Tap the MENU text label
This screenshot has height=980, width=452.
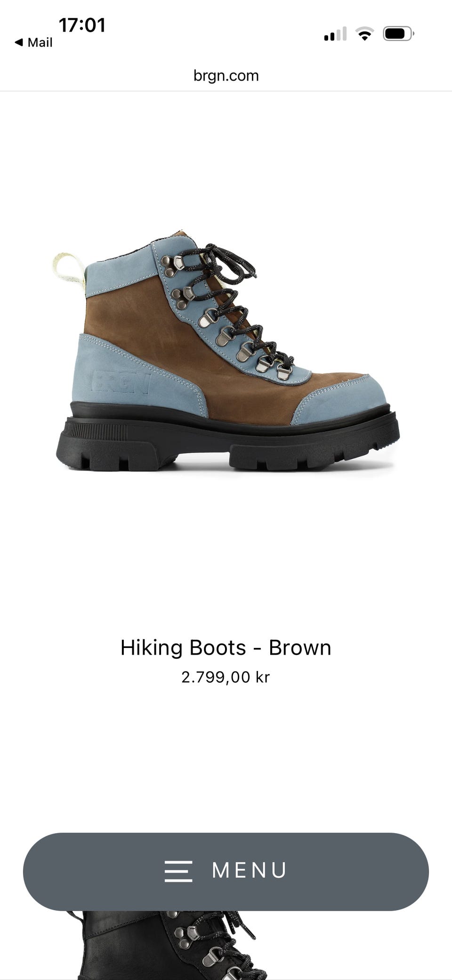tap(250, 870)
